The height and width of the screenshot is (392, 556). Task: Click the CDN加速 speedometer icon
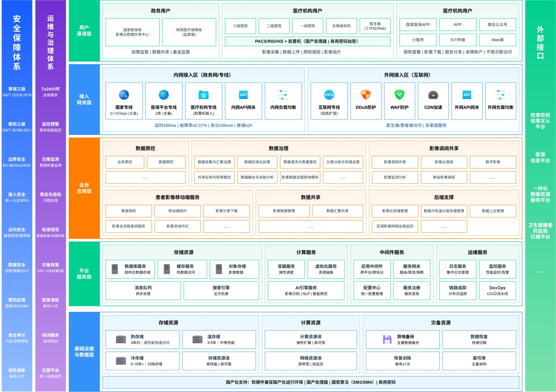pyautogui.click(x=433, y=95)
